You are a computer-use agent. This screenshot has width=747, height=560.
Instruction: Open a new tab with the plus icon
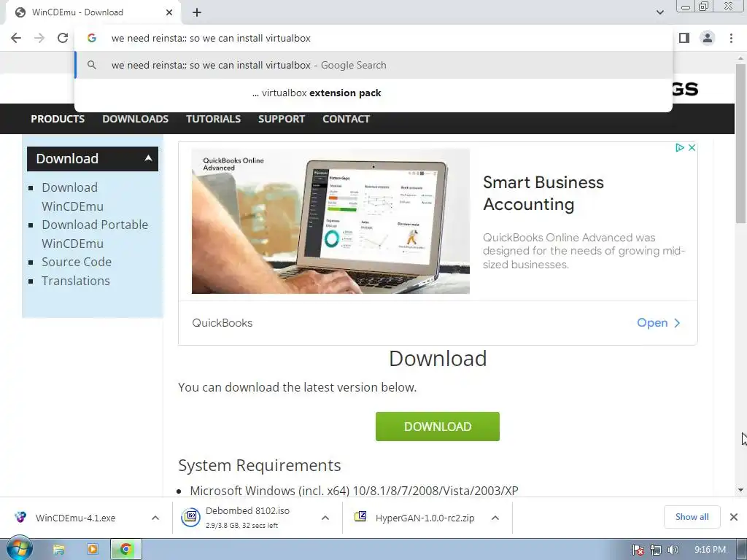(197, 12)
